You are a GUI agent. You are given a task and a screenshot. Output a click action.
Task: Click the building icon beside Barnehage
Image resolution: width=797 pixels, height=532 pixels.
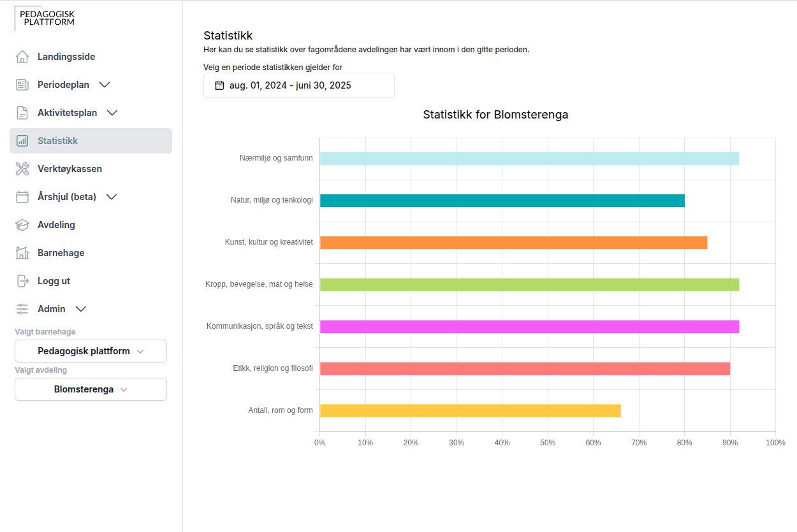tap(22, 253)
